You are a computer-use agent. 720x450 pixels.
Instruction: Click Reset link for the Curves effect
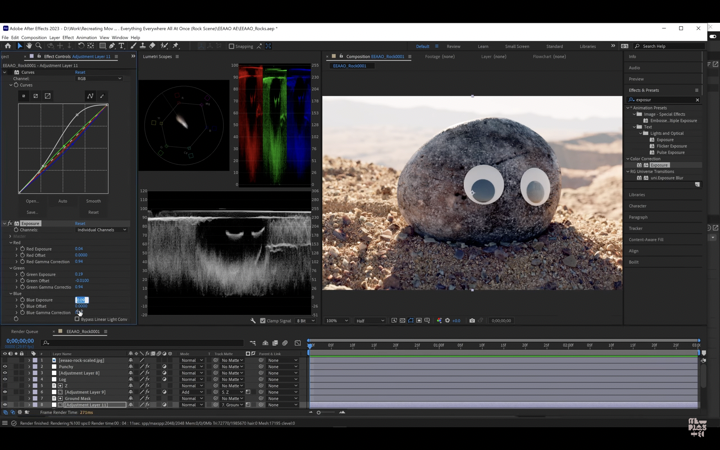point(80,72)
